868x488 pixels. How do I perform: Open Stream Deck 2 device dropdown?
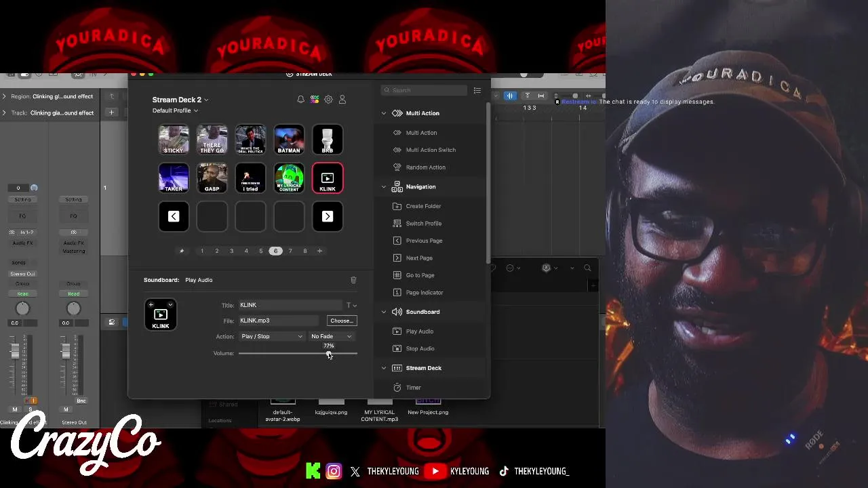coord(180,100)
